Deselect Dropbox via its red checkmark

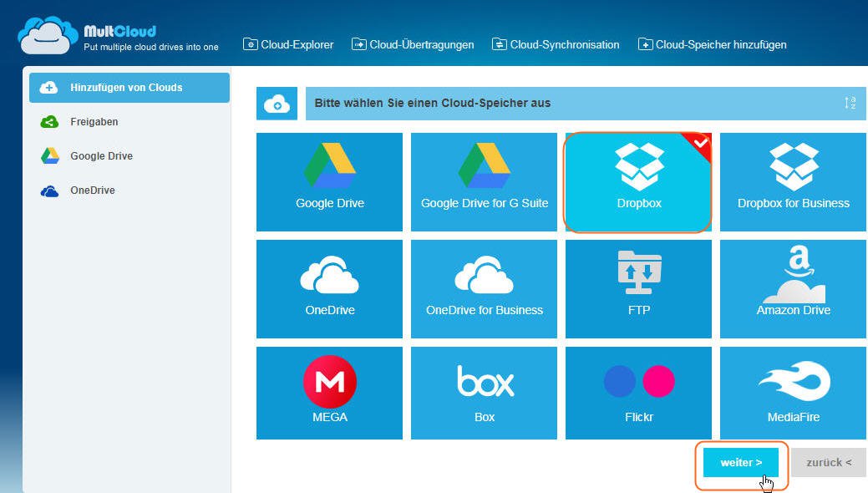(700, 143)
